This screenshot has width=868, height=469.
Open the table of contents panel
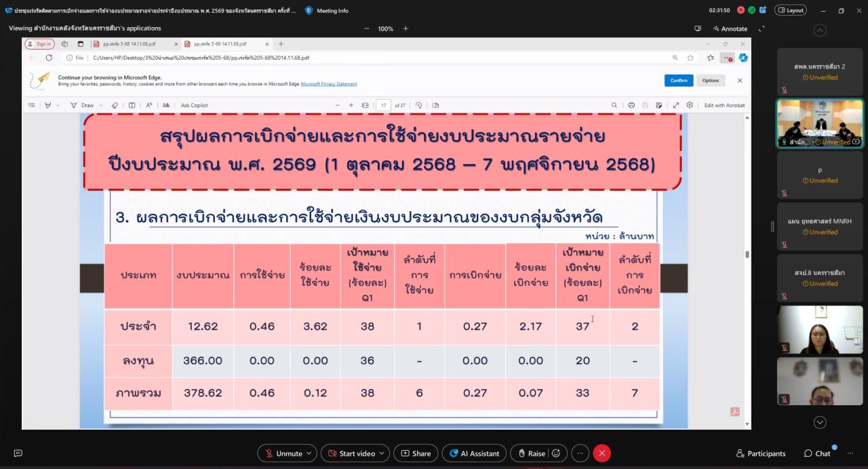coord(31,105)
